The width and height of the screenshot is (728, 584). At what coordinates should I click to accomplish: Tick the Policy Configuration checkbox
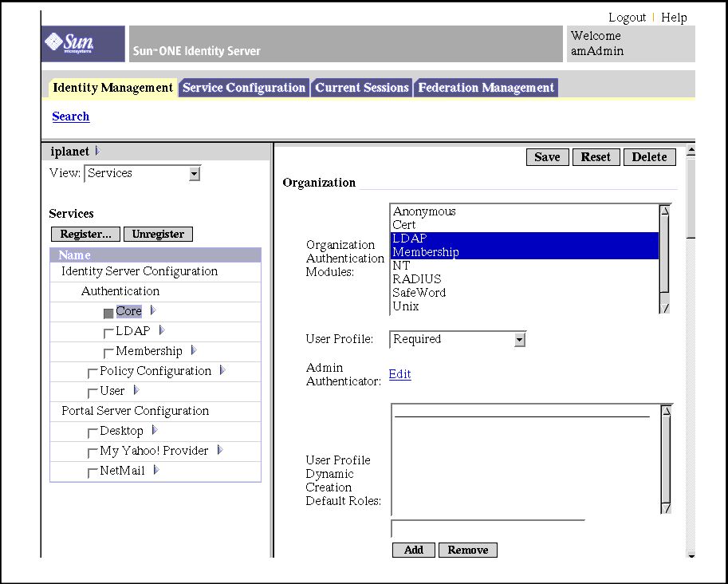92,373
